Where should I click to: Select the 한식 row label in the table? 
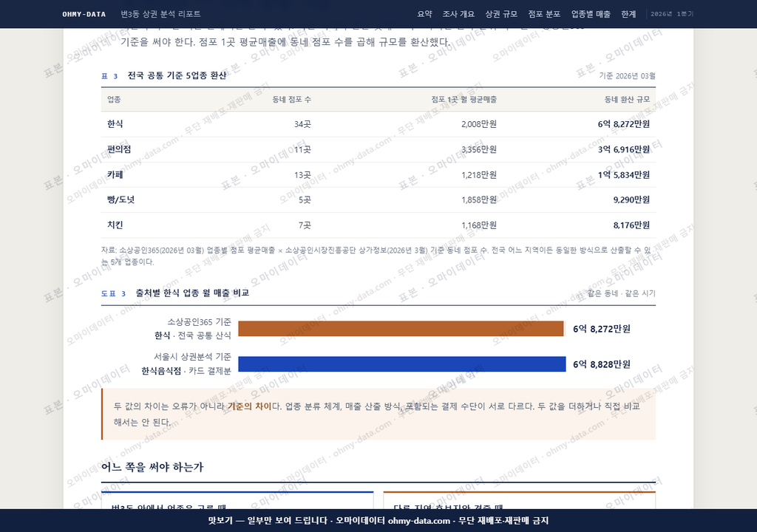pyautogui.click(x=115, y=124)
